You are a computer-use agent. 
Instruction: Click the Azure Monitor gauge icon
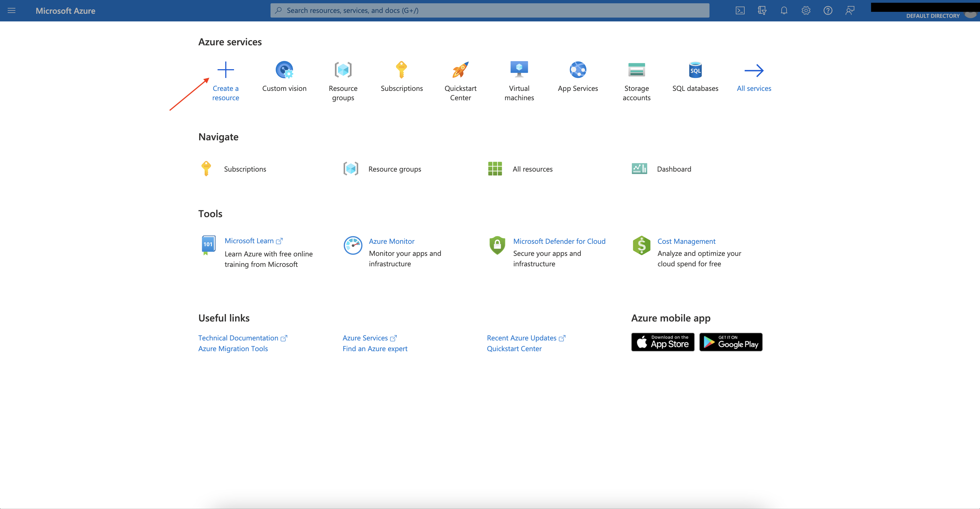pos(353,245)
